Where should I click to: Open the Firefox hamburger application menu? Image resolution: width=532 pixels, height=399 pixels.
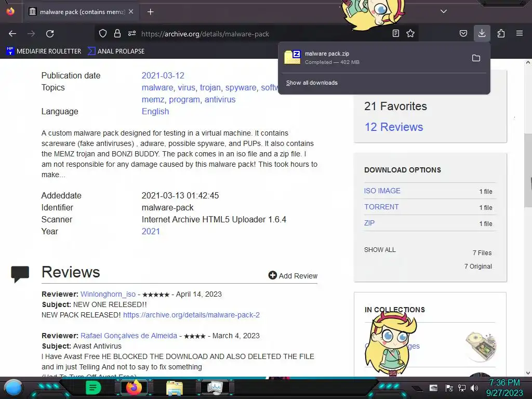coord(520,33)
